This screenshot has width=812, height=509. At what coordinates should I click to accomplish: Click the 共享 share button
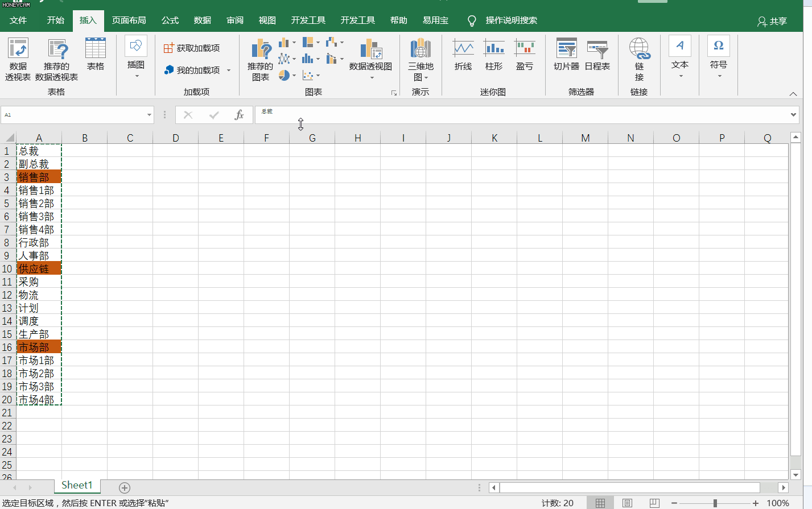tap(772, 21)
